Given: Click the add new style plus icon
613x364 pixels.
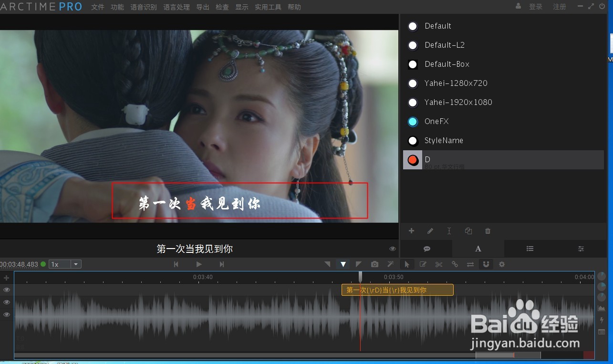Looking at the screenshot, I should point(411,230).
